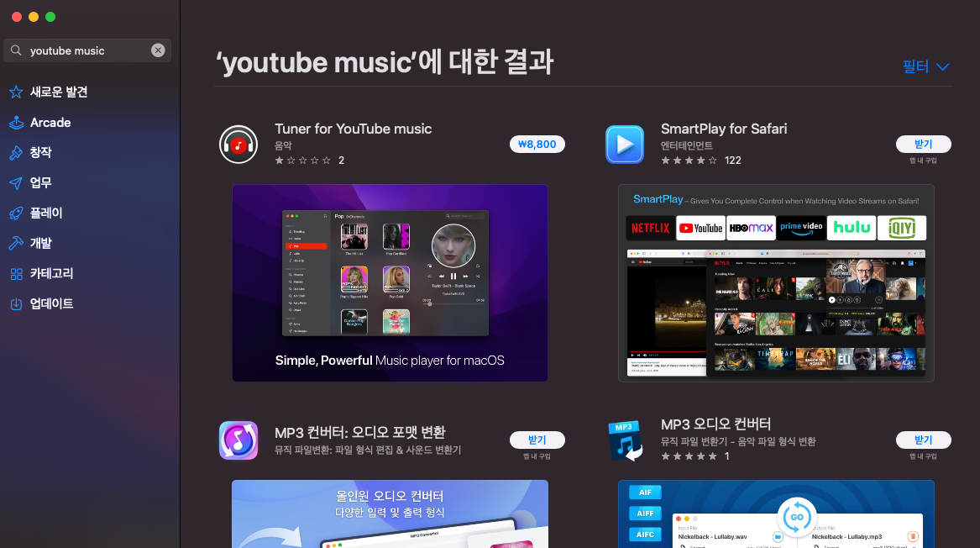Click the results heading 'youtube music'에 대한 결과
This screenshot has width=980, height=548.
[385, 62]
